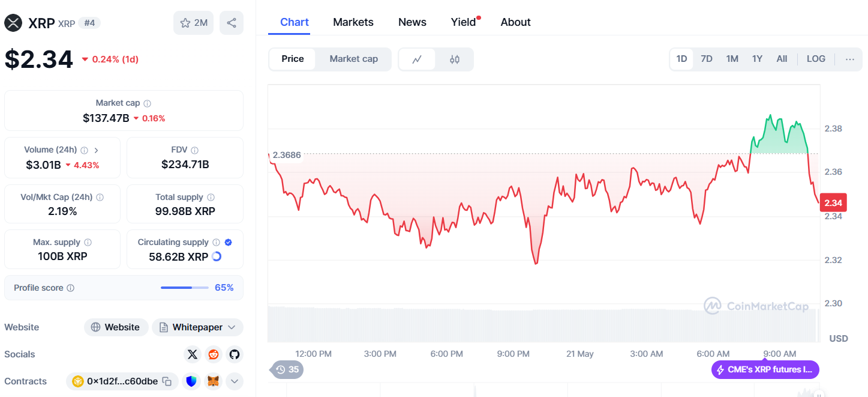Viewport: 868px width, 397px height.
Task: Open chart more options ellipsis
Action: click(849, 59)
